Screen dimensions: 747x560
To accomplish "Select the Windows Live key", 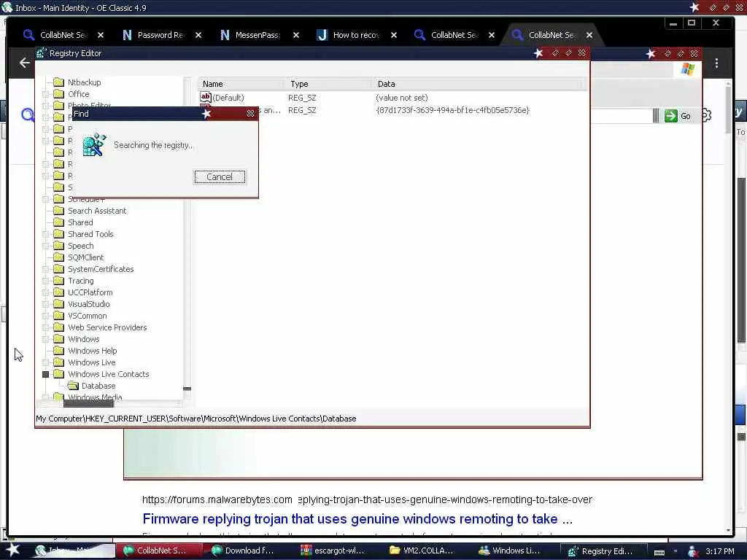I will click(91, 362).
